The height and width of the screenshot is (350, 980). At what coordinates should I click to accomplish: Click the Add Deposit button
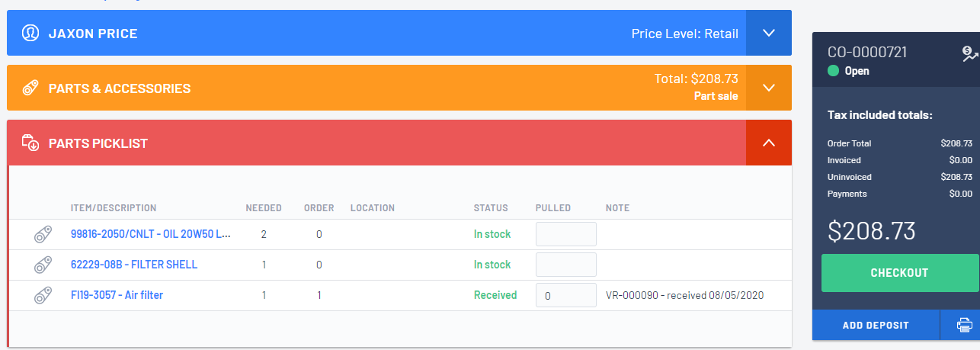tap(876, 326)
